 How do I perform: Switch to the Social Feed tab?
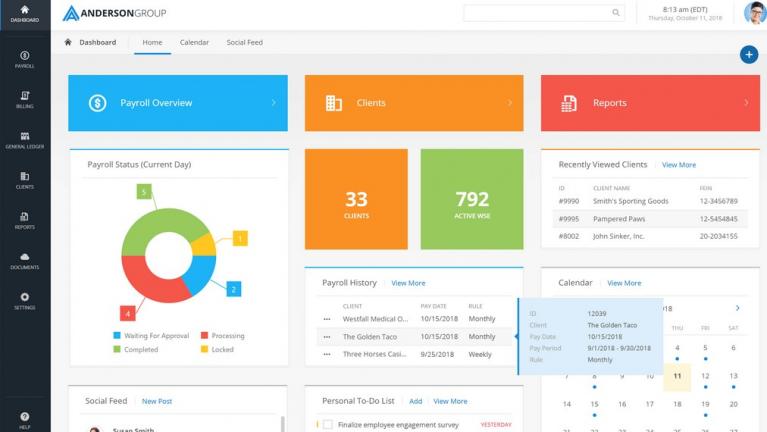pyautogui.click(x=245, y=43)
